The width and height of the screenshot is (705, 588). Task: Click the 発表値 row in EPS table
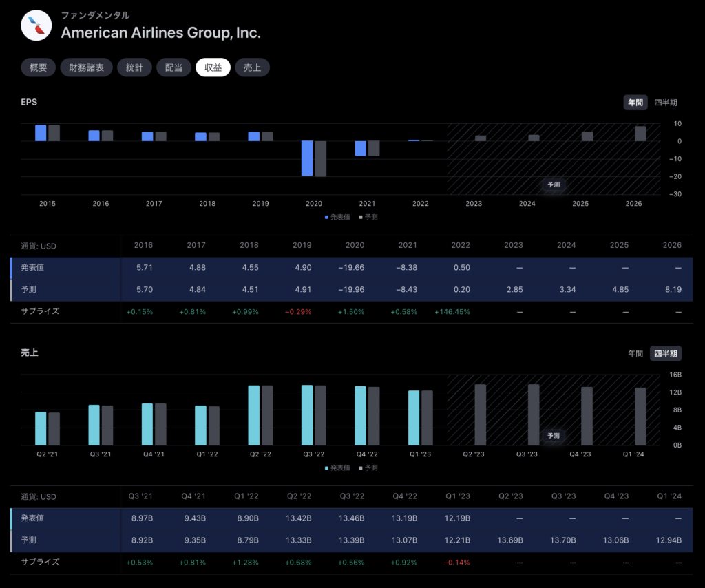352,267
